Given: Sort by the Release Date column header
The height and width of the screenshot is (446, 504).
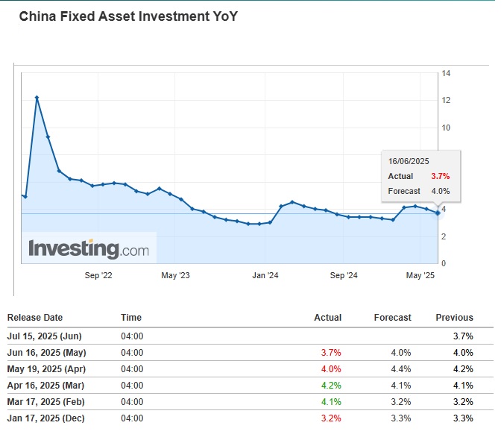Looking at the screenshot, I should pos(35,318).
